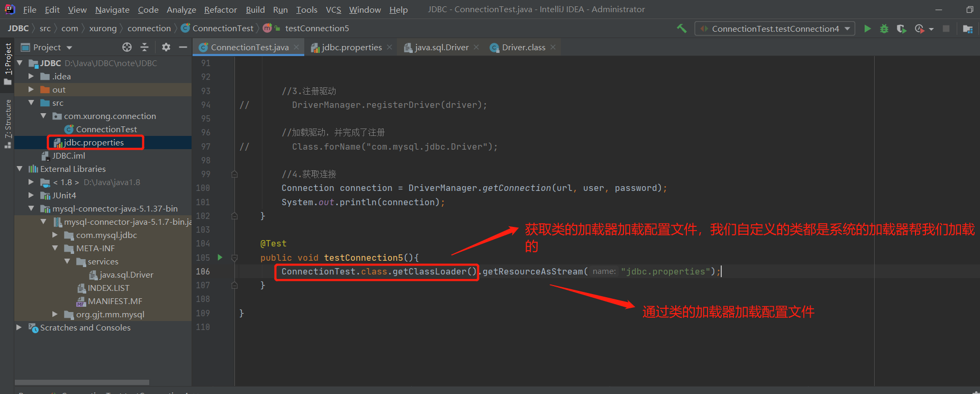Close the java.sql.Driver tab
The width and height of the screenshot is (980, 394).
click(x=476, y=47)
